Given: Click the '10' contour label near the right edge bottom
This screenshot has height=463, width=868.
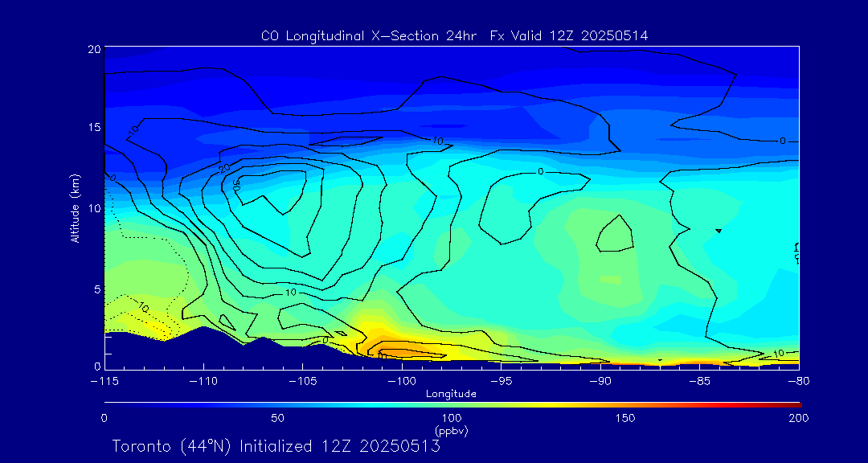Looking at the screenshot, I should coord(778,353).
